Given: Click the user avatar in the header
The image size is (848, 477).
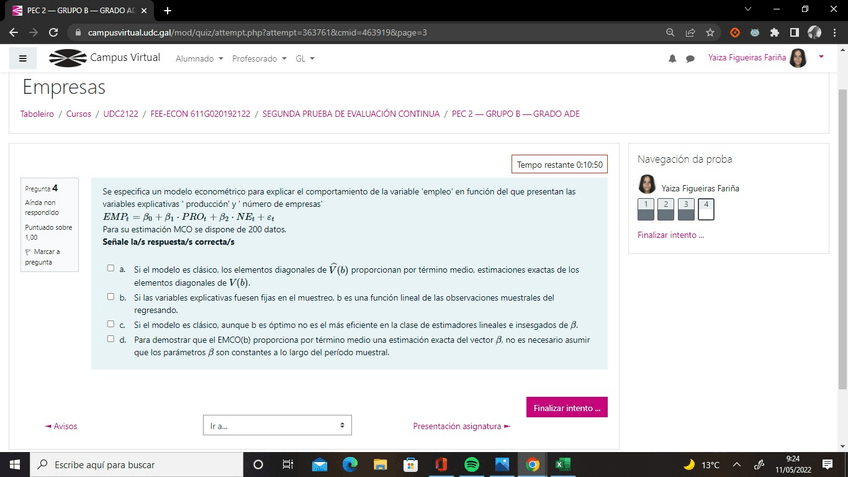Looking at the screenshot, I should pos(798,58).
